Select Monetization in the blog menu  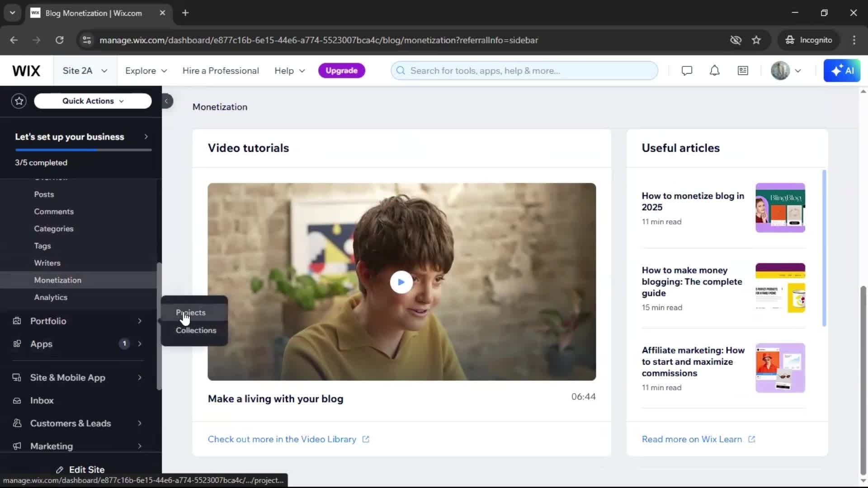pyautogui.click(x=58, y=280)
